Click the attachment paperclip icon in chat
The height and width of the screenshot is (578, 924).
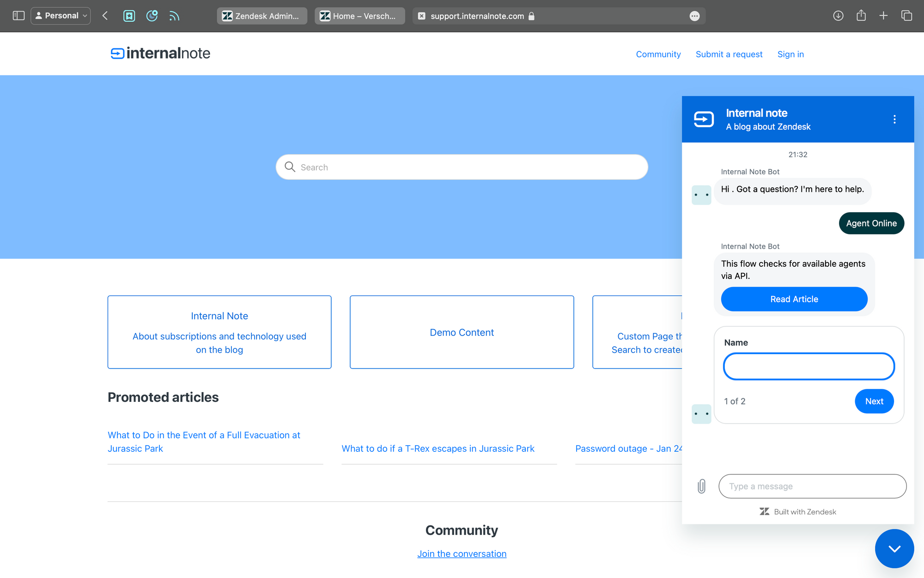pos(701,486)
